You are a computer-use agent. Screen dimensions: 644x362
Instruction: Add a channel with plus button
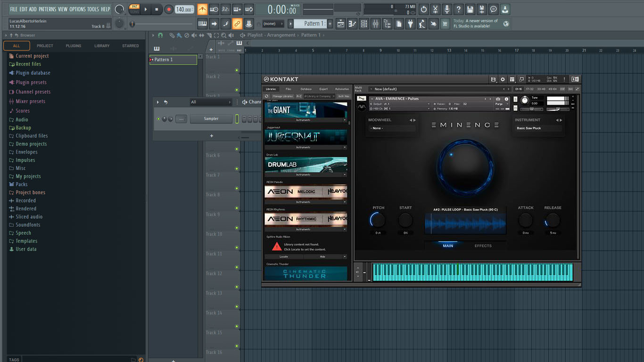coord(211,136)
